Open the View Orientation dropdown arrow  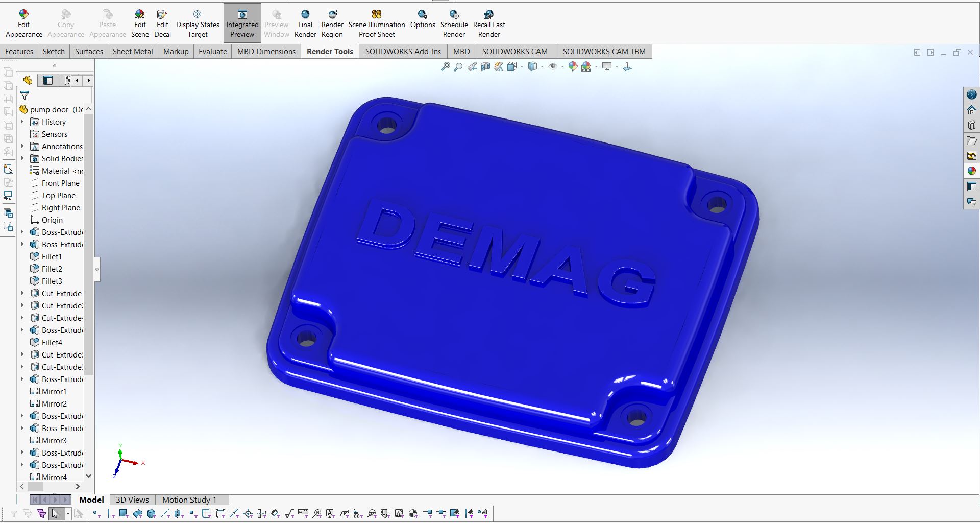pos(522,66)
